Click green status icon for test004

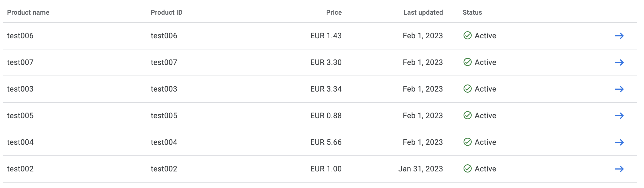pos(467,142)
